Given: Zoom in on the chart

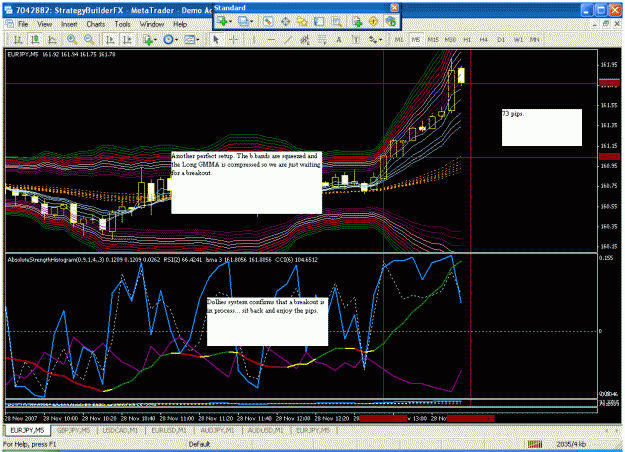Looking at the screenshot, I should (x=72, y=39).
